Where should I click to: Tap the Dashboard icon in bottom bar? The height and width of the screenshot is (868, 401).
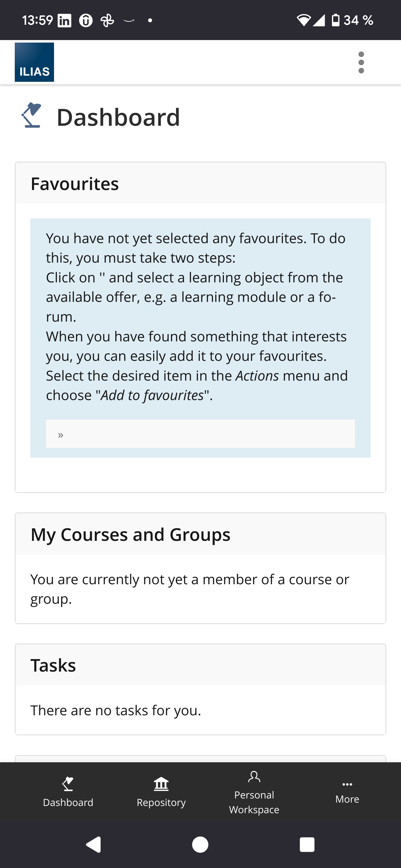pos(68,784)
